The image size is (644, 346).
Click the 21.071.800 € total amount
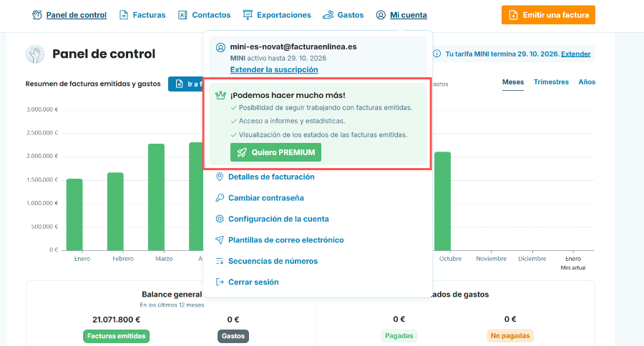click(x=116, y=320)
